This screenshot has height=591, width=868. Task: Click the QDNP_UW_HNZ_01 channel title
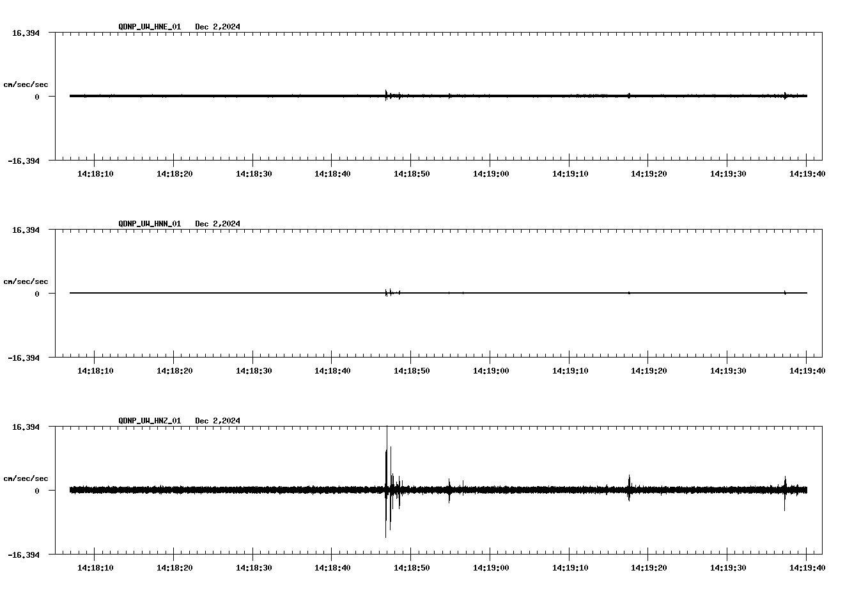pos(150,421)
